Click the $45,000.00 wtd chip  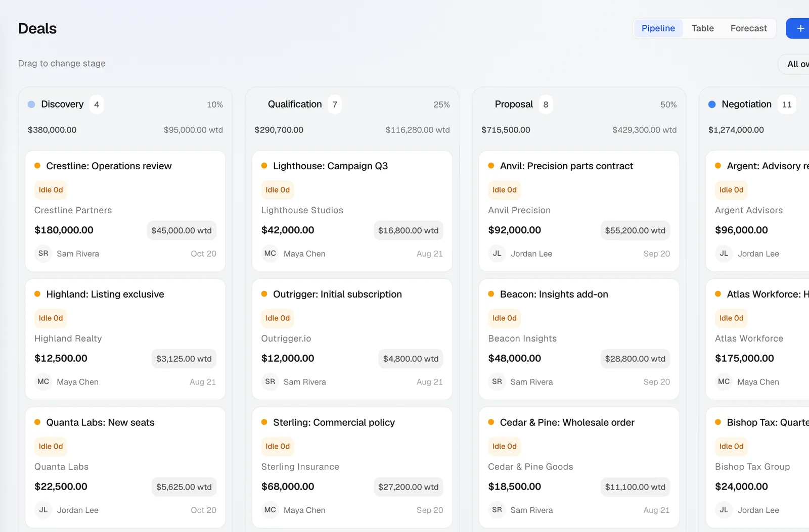182,230
